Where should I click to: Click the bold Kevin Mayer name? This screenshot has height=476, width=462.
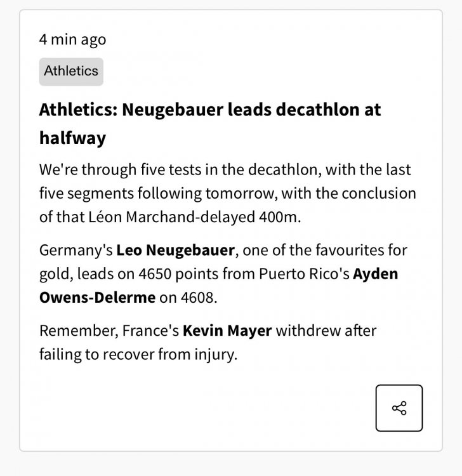click(x=227, y=331)
